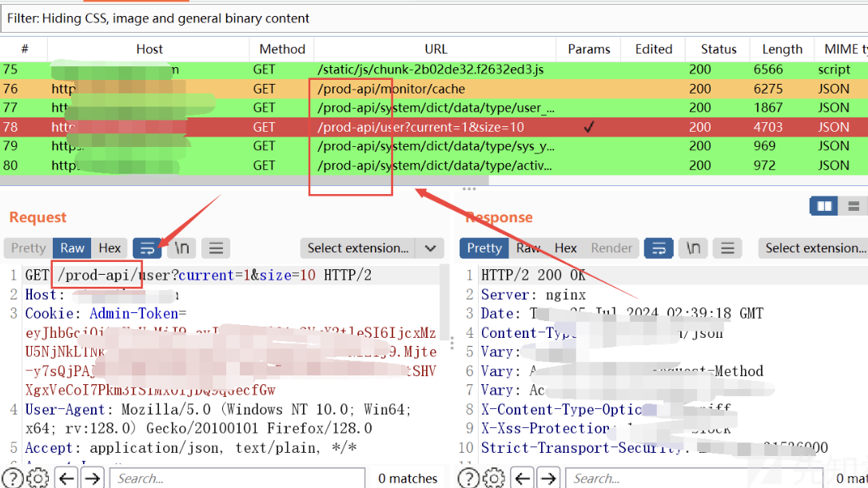This screenshot has width=868, height=488.
Task: Click Cookie Admin-Token header line
Action: [106, 314]
